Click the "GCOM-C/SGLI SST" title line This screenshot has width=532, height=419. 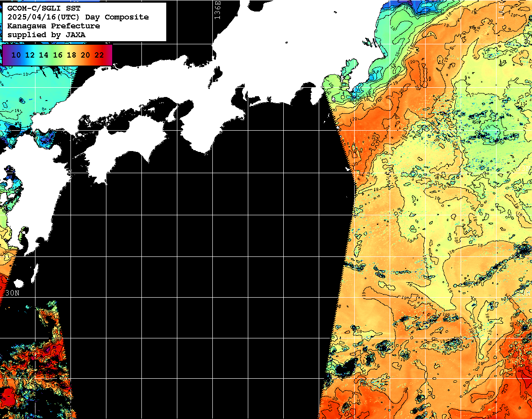coord(44,8)
